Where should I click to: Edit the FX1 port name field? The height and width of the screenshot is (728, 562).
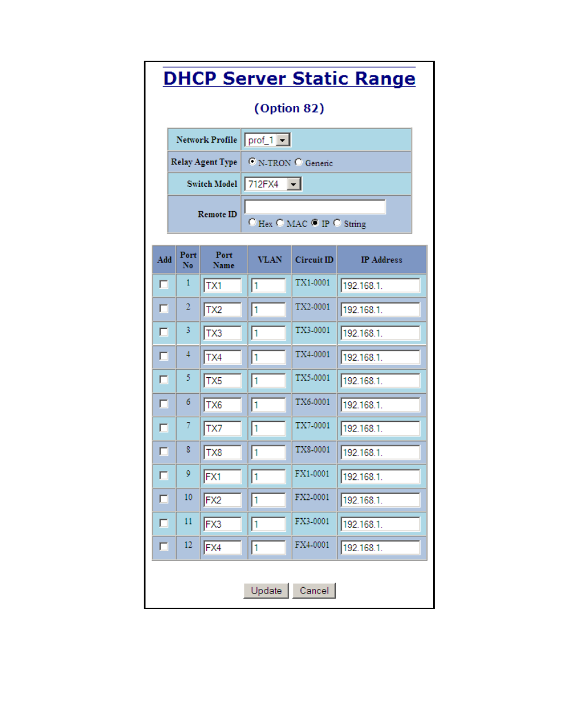coord(223,476)
